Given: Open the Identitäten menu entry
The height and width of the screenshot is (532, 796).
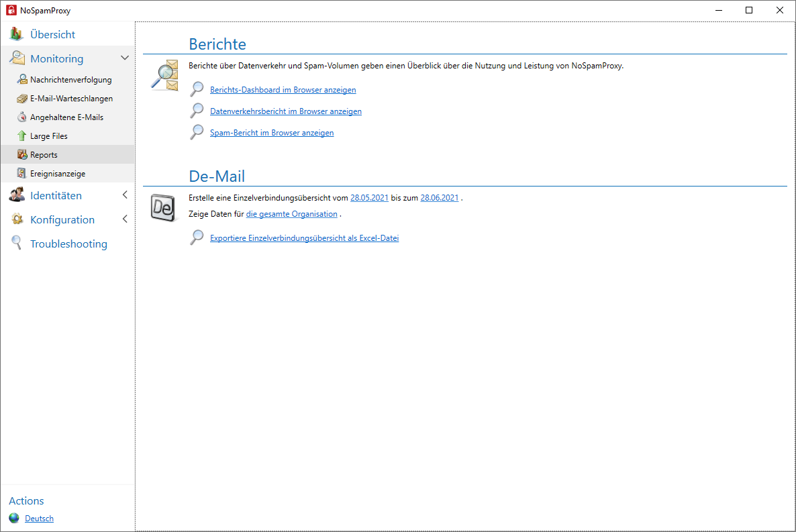Looking at the screenshot, I should pos(56,195).
